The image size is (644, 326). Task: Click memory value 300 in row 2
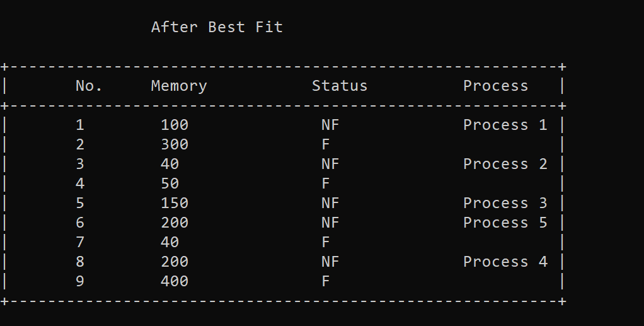(175, 144)
